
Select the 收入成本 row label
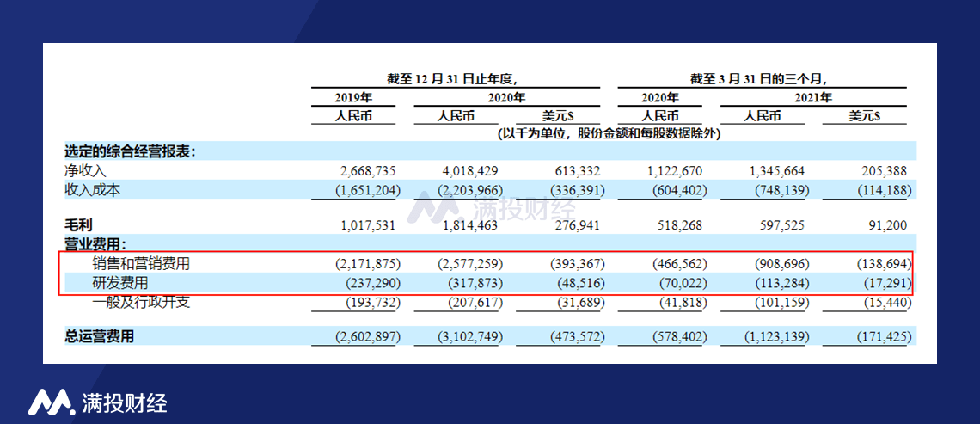(x=92, y=191)
